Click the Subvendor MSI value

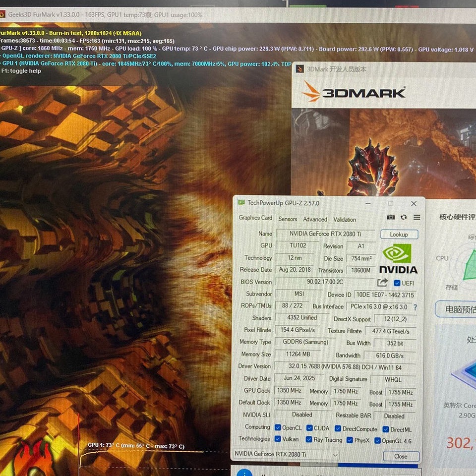299,294
